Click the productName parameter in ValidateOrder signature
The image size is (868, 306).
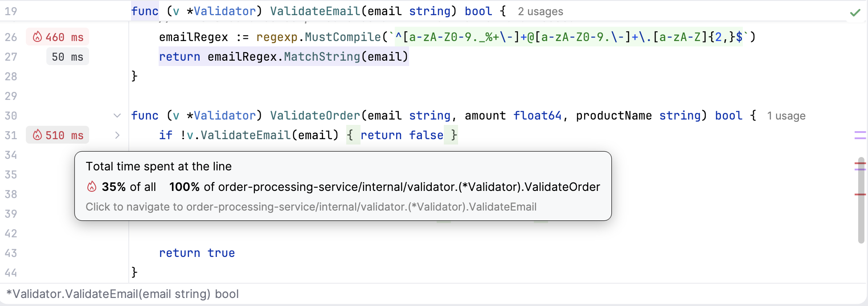[x=614, y=116]
